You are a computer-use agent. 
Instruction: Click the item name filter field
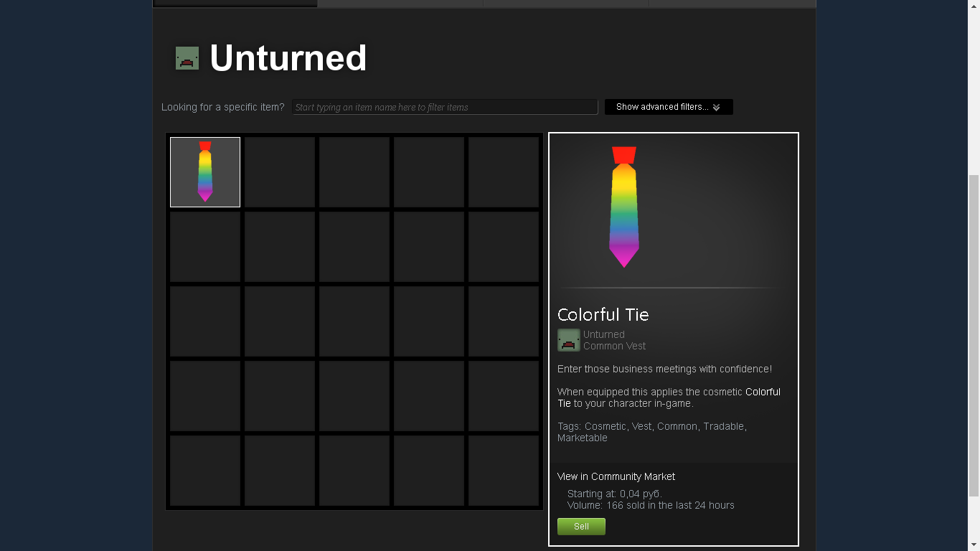[x=445, y=107]
